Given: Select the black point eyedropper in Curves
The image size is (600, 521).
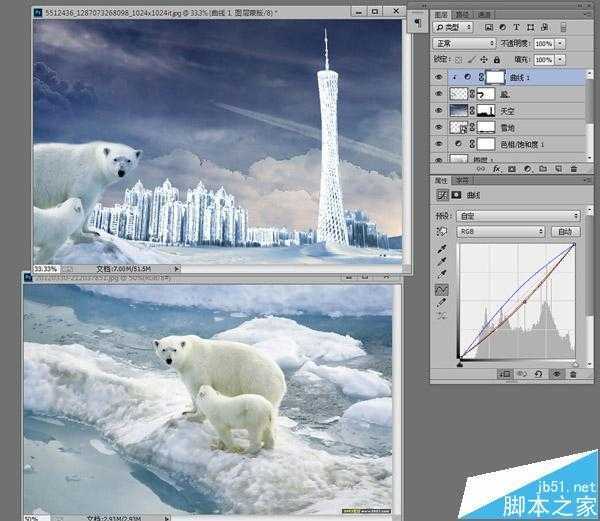Looking at the screenshot, I should coord(442,249).
